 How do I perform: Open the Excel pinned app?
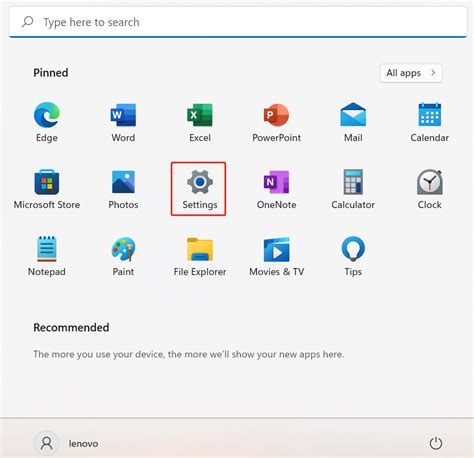pyautogui.click(x=200, y=122)
